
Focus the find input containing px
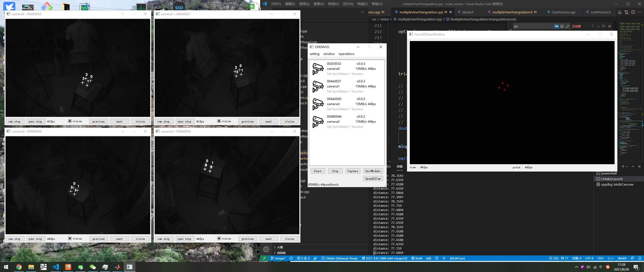click(x=533, y=26)
